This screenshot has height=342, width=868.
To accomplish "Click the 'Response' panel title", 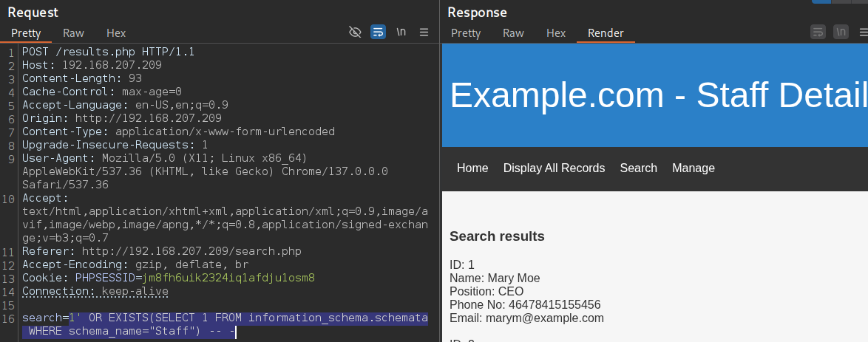I will [477, 12].
